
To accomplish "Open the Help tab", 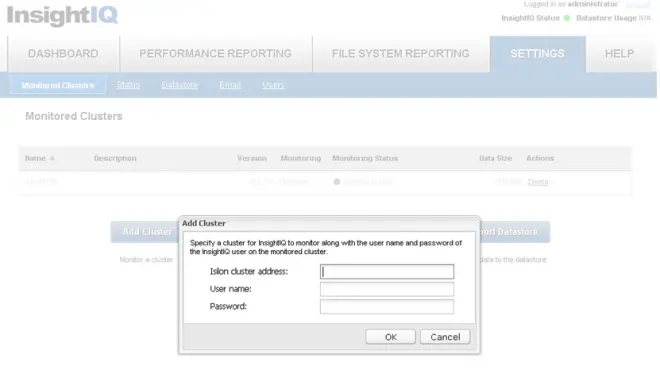I will [x=619, y=54].
